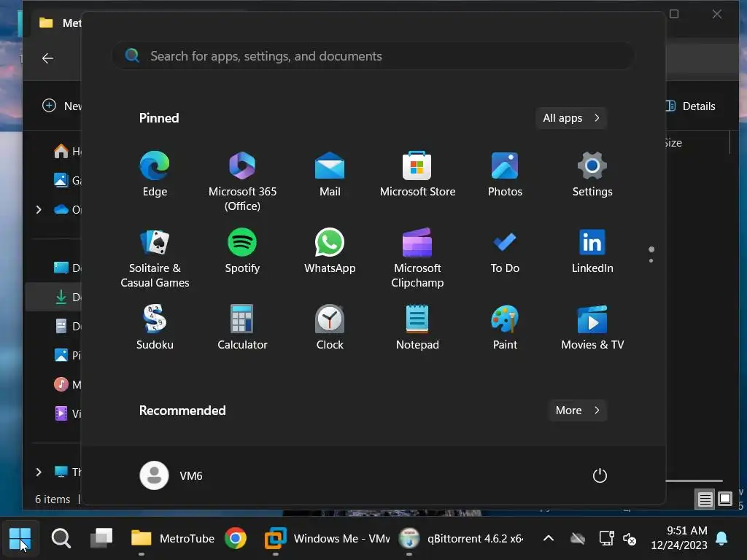Screen dimensions: 747x560
Task: Click the power button in Start menu
Action: click(x=600, y=475)
